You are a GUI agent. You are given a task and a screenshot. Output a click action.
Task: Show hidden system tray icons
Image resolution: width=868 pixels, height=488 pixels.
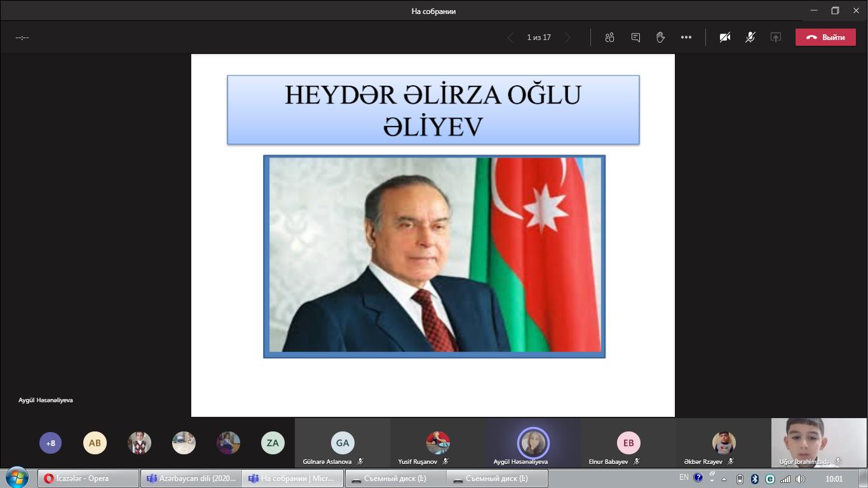pos(724,479)
